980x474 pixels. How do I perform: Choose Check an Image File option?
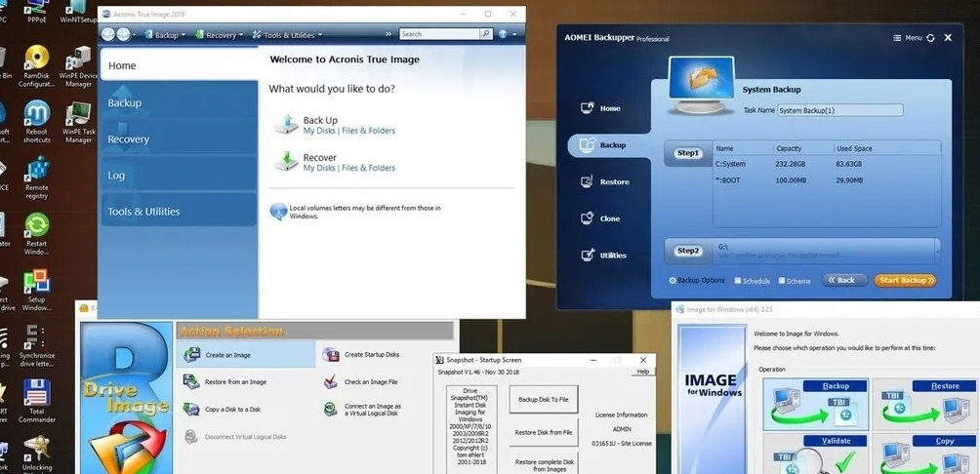(x=359, y=382)
